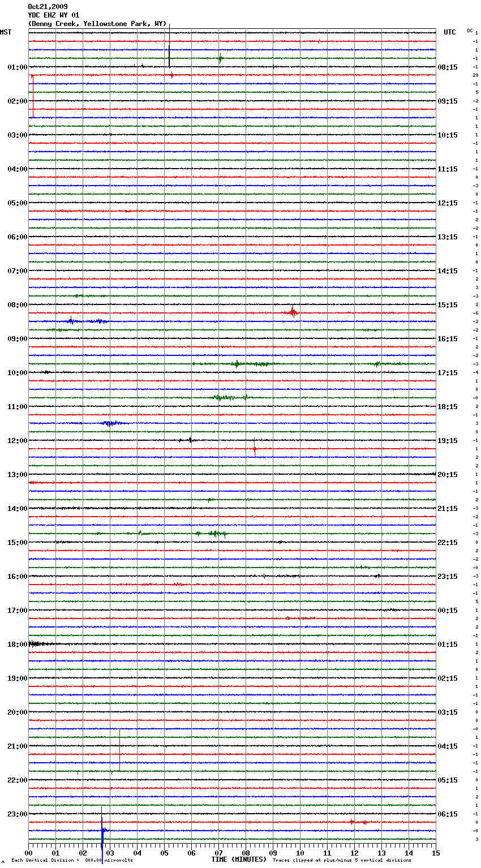Select the 20:00 MST time label
Viewport: 481px width, 868px height.
[x=18, y=712]
